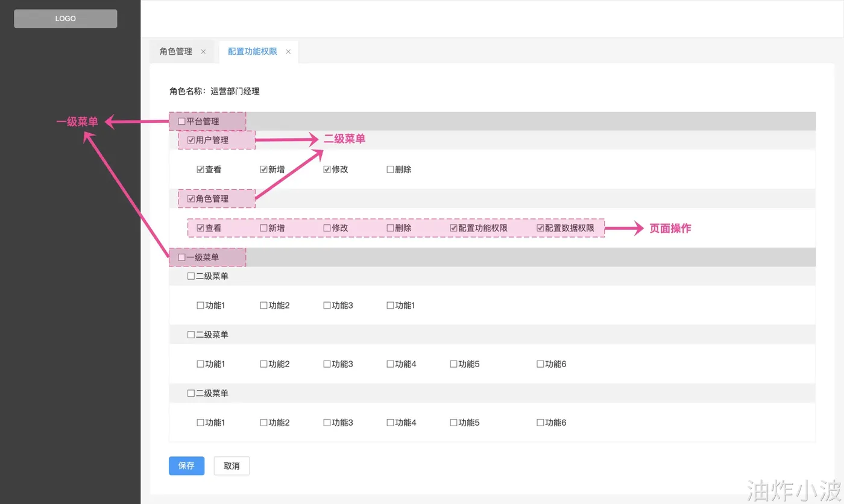Enable 删除 under 用户管理
Image resolution: width=844 pixels, height=504 pixels.
(x=390, y=170)
